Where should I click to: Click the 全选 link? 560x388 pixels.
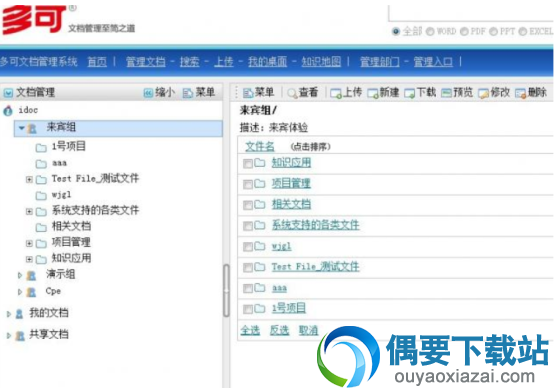tap(250, 330)
